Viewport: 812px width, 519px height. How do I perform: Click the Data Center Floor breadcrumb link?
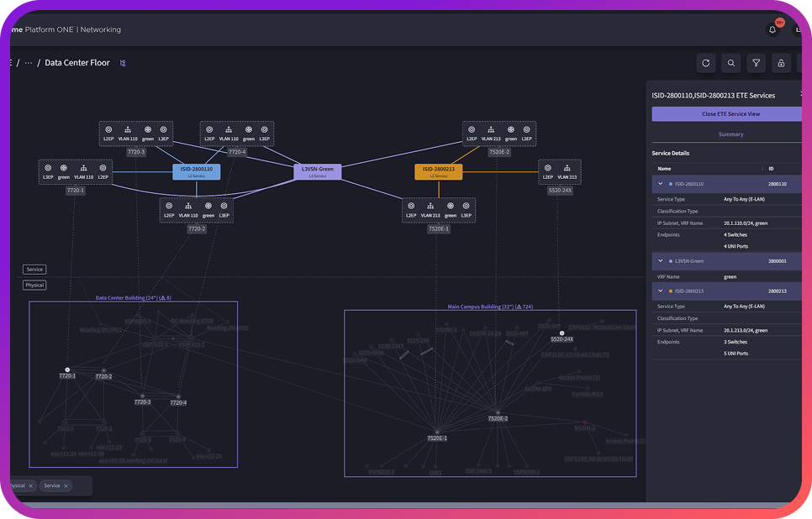76,62
